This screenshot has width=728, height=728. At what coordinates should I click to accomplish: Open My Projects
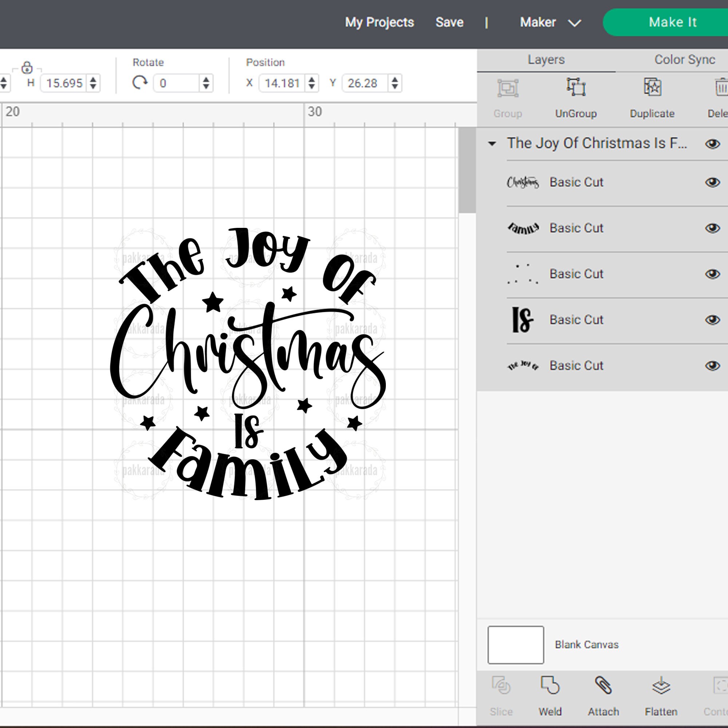[x=379, y=22]
